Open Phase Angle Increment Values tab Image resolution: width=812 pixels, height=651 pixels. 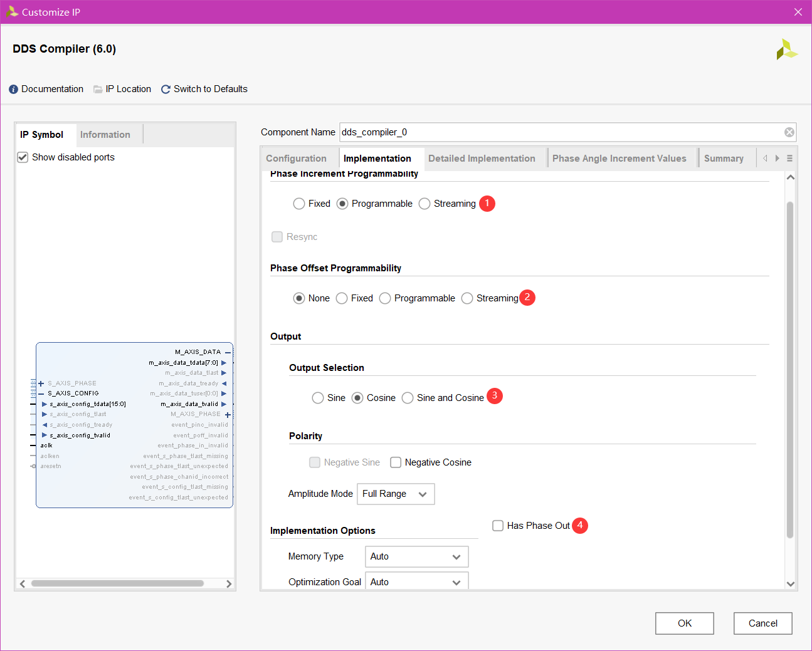pos(620,159)
